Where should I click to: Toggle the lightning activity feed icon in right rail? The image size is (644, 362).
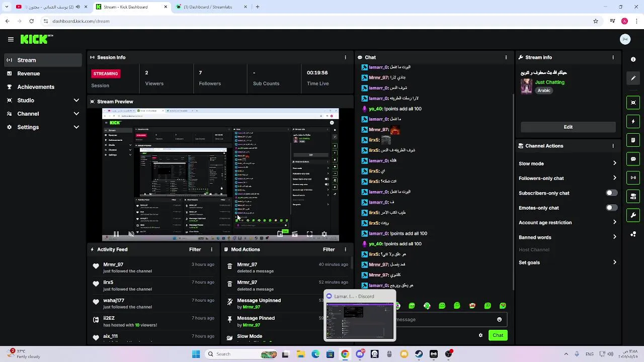tap(633, 121)
